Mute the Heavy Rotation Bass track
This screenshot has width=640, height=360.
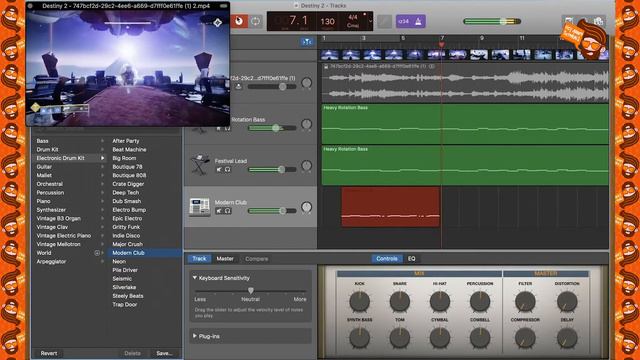[219, 128]
